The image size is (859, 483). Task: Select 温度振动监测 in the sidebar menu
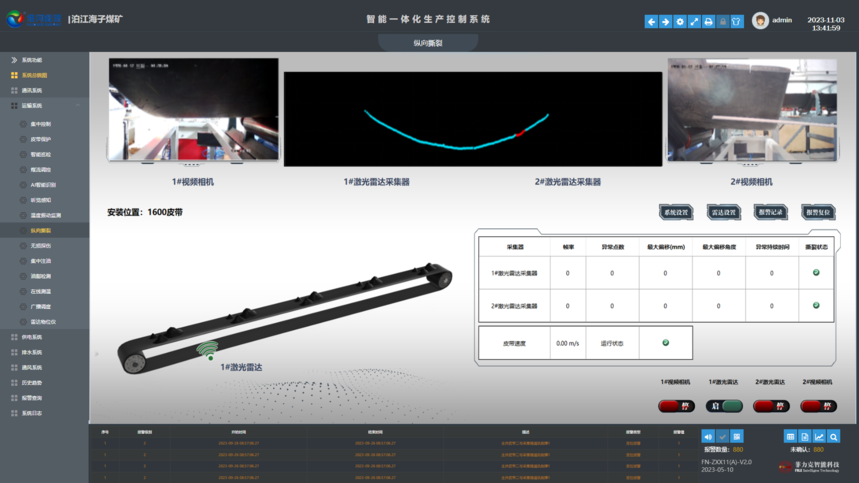click(46, 215)
